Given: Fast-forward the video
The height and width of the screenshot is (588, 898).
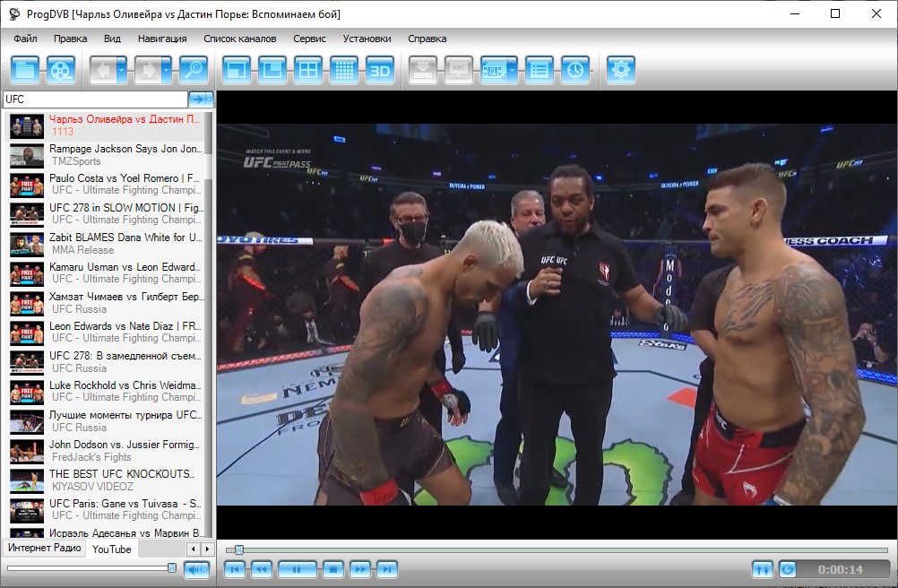Looking at the screenshot, I should 359,569.
